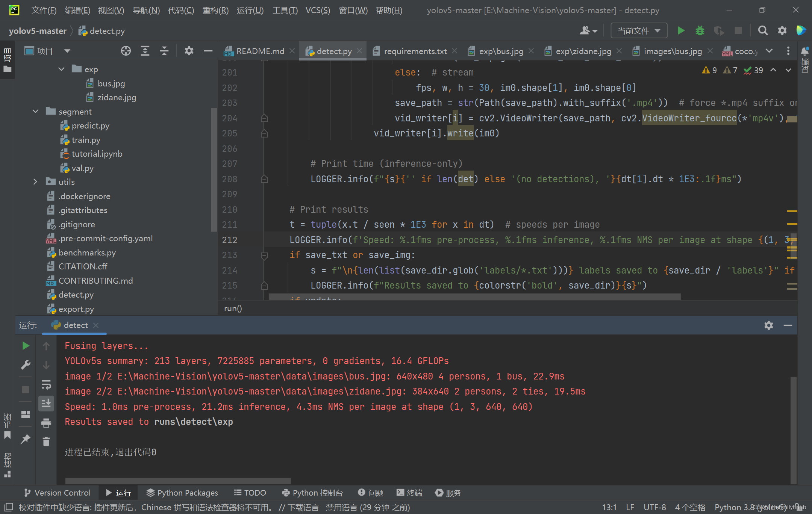Click the project tree vertical scrollbar

point(214,169)
